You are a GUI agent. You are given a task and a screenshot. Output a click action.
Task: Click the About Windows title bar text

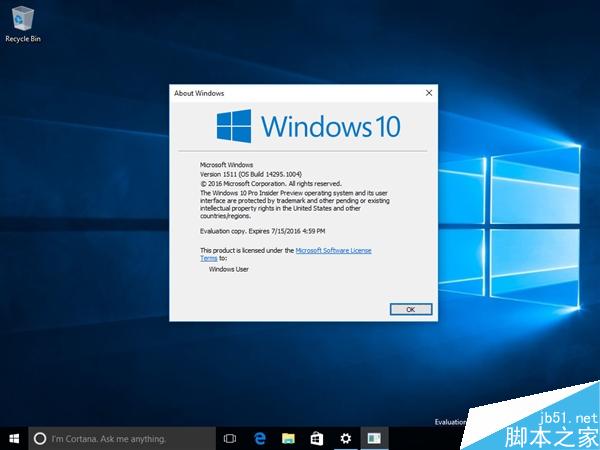(x=199, y=93)
